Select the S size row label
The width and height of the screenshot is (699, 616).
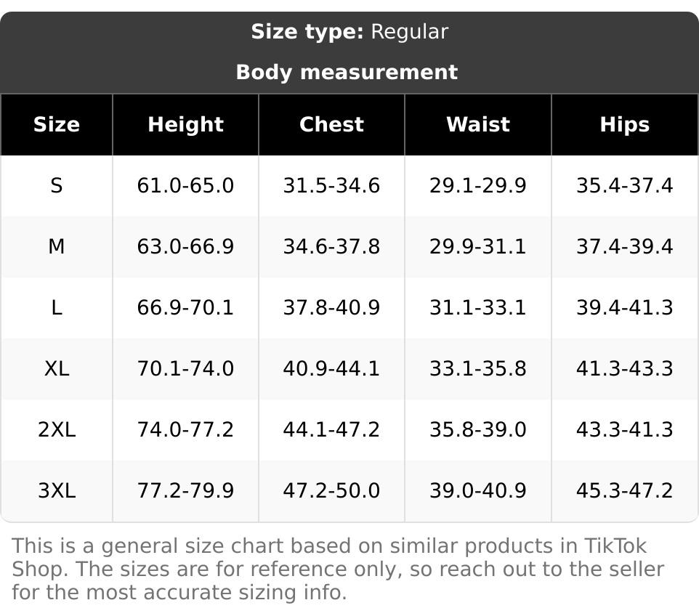point(57,186)
